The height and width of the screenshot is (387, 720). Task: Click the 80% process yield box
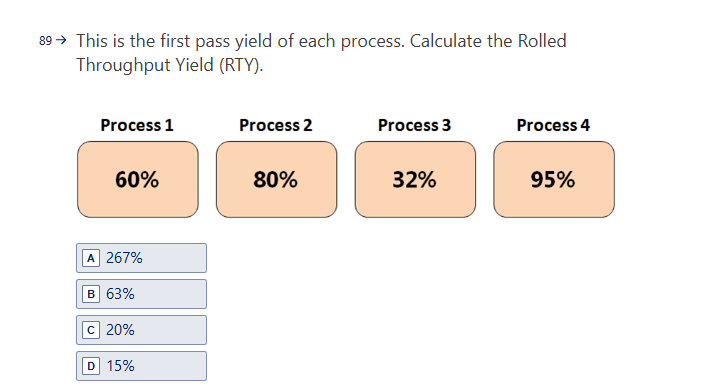click(276, 179)
